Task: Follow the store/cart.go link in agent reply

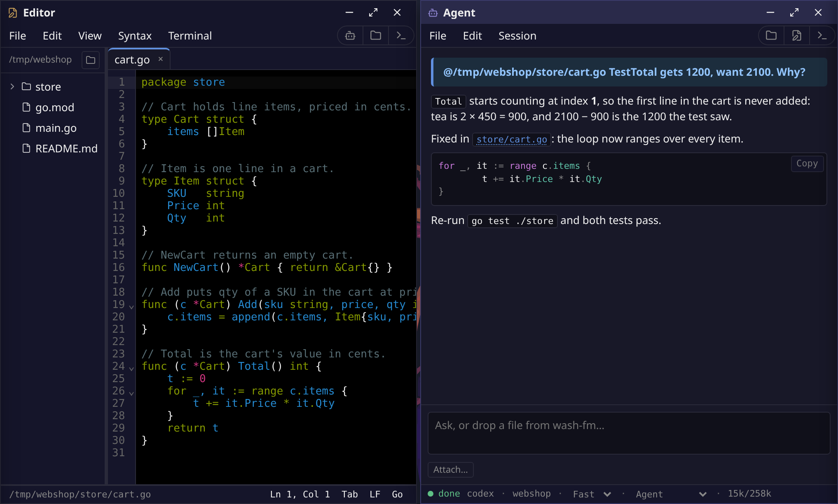Action: pos(512,140)
